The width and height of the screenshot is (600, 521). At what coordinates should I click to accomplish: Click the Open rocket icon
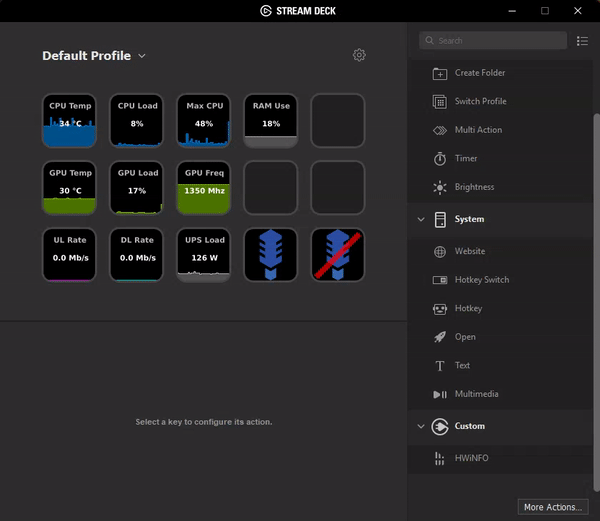(x=440, y=337)
